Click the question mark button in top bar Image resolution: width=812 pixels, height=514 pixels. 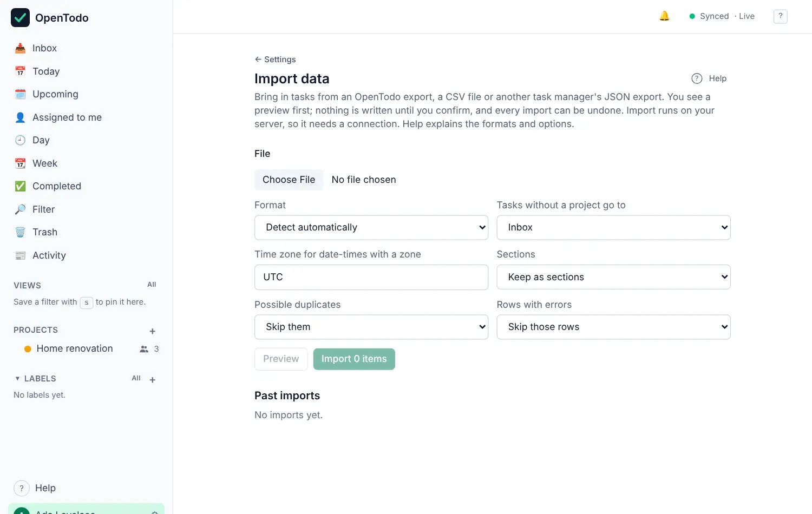point(780,16)
